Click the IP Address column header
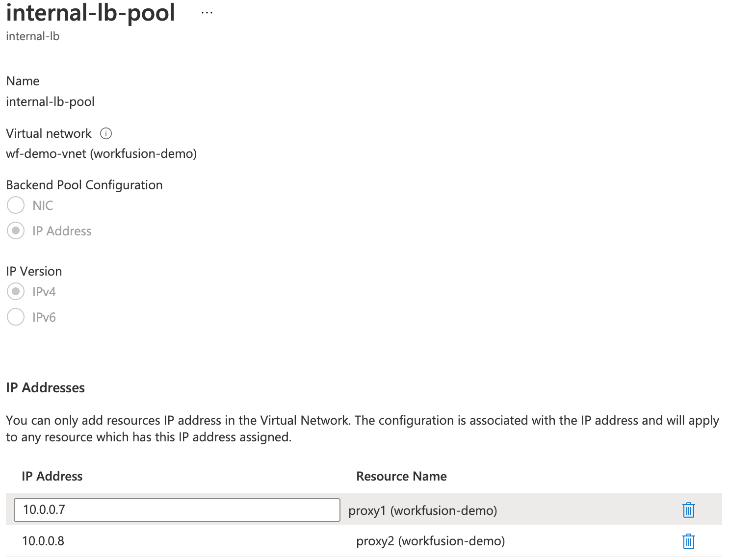Screen dimensions: 729x560 tap(52, 476)
